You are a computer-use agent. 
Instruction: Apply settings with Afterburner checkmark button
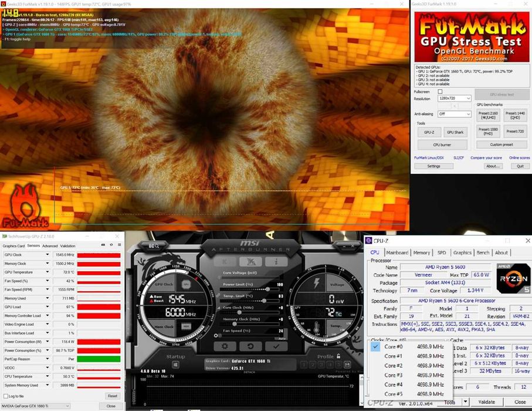pos(276,346)
